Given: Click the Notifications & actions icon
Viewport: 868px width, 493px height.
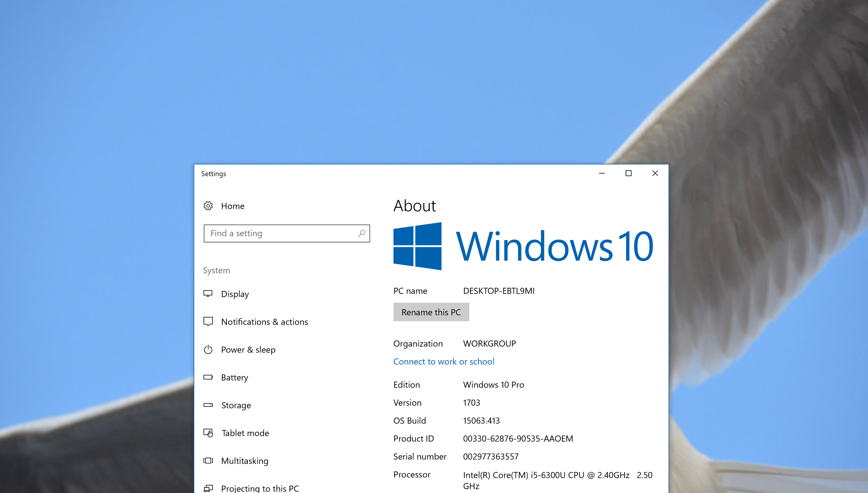Looking at the screenshot, I should (x=208, y=321).
